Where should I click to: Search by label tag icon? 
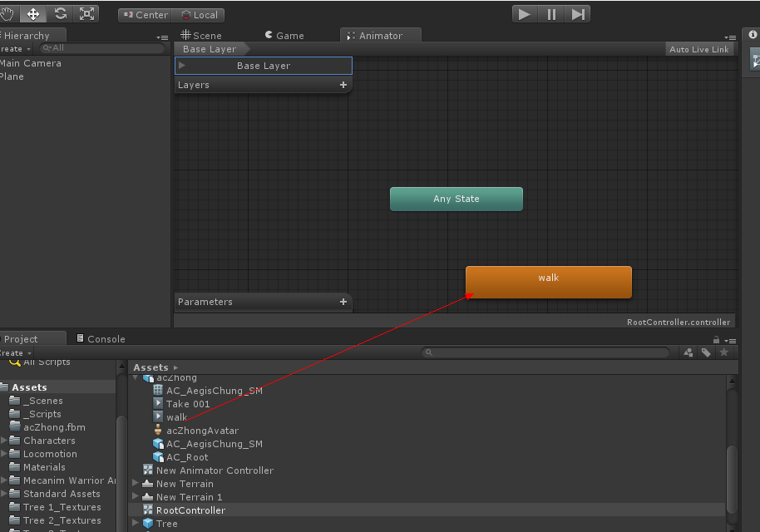click(x=706, y=352)
